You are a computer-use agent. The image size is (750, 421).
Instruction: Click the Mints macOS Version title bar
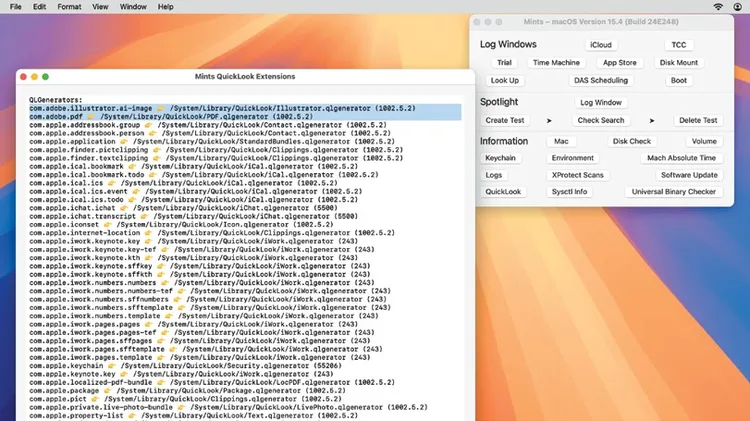click(601, 22)
